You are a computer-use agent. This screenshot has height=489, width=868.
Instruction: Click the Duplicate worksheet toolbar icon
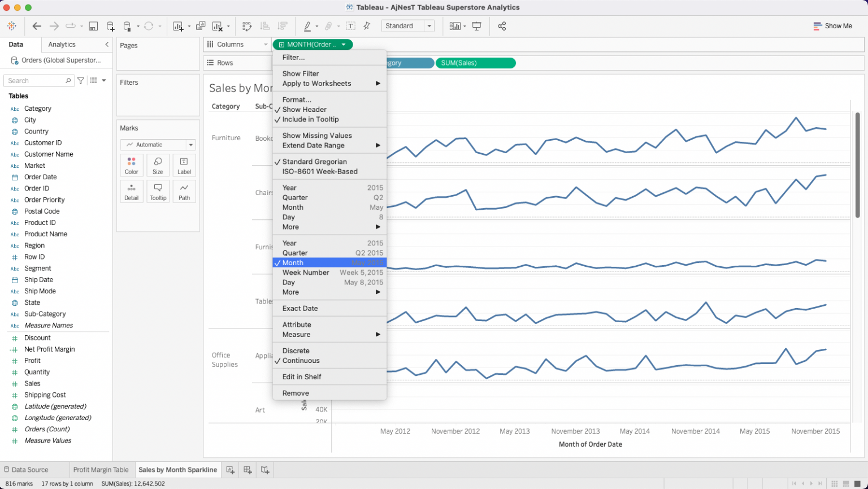pos(201,26)
